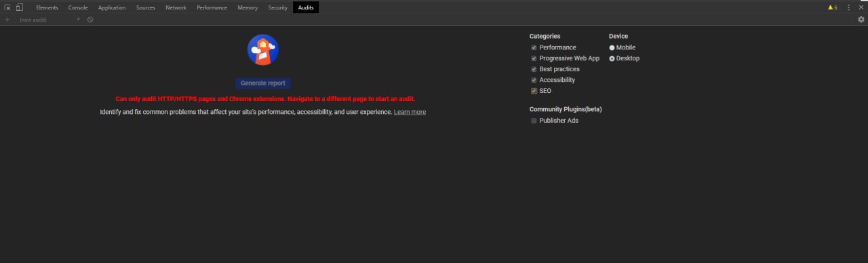Open the Audits settings gear icon

(861, 20)
